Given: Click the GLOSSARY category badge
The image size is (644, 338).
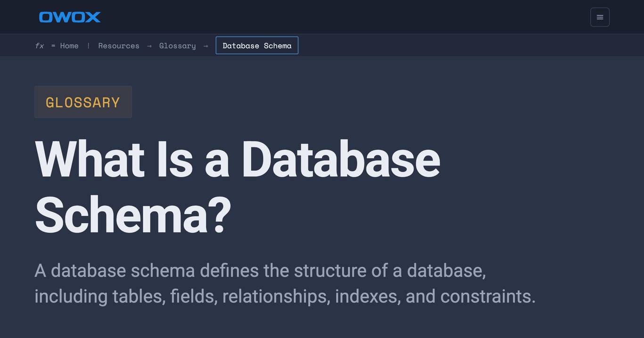Looking at the screenshot, I should pos(83,102).
